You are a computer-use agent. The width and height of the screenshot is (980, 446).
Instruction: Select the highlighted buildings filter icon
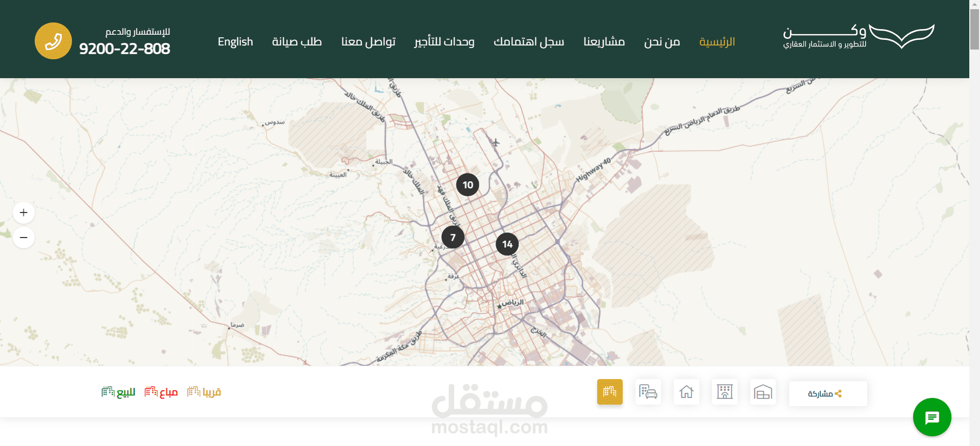pyautogui.click(x=610, y=392)
